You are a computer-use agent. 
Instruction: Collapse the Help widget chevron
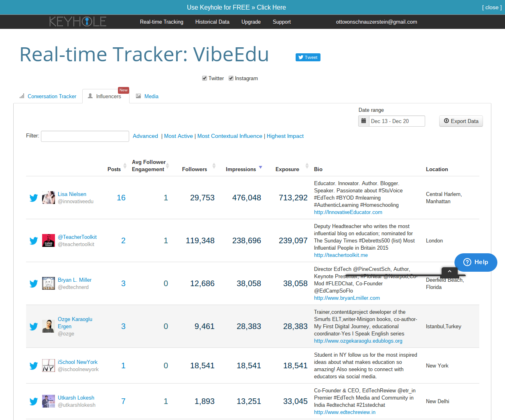pyautogui.click(x=450, y=272)
